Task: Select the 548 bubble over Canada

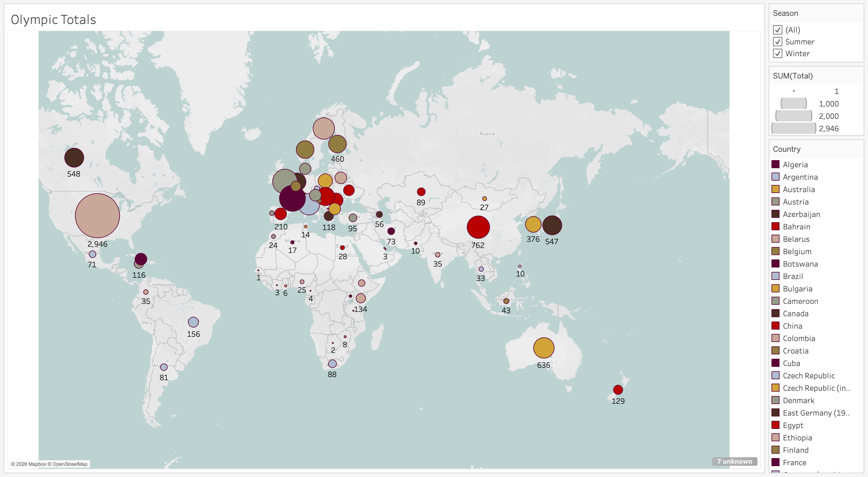Action: (74, 157)
